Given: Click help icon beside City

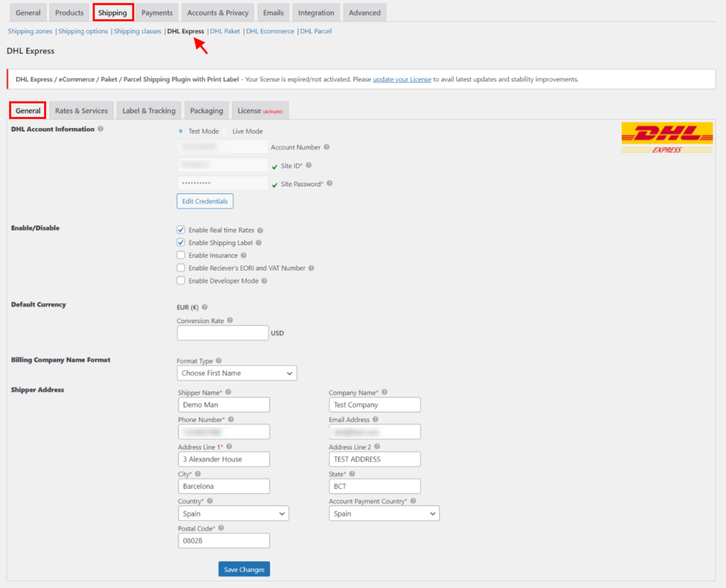Looking at the screenshot, I should pyautogui.click(x=198, y=474).
